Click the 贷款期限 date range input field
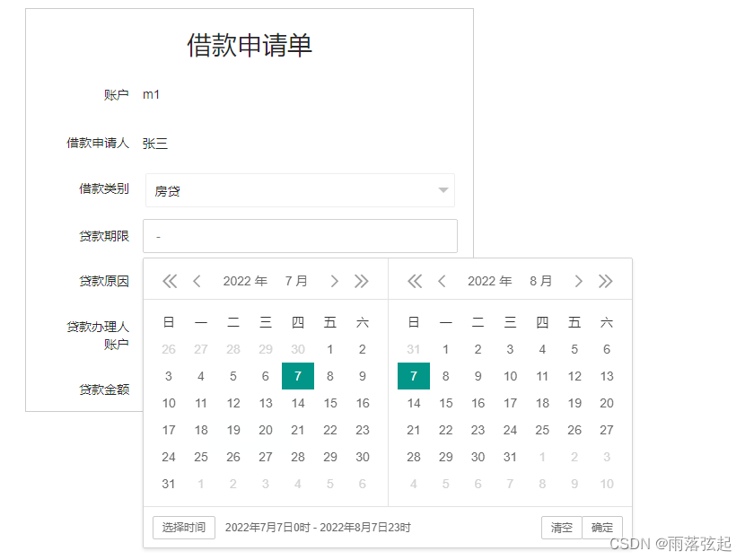This screenshot has height=560, width=745. coord(301,236)
